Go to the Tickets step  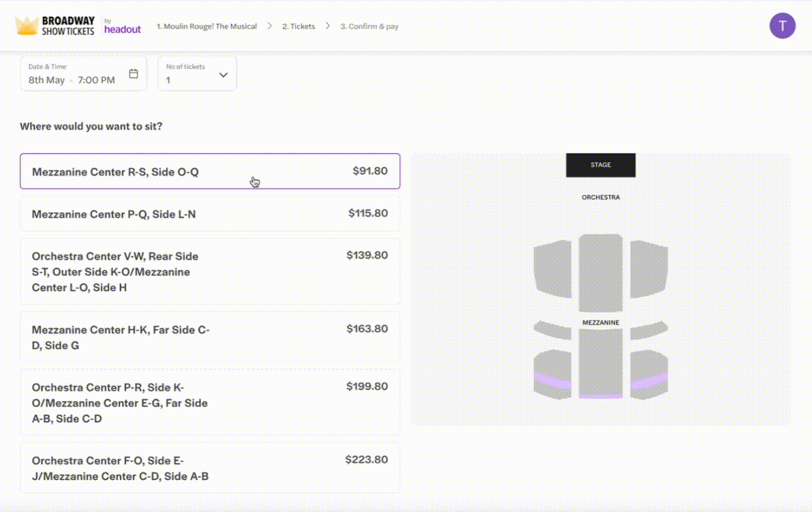point(299,27)
